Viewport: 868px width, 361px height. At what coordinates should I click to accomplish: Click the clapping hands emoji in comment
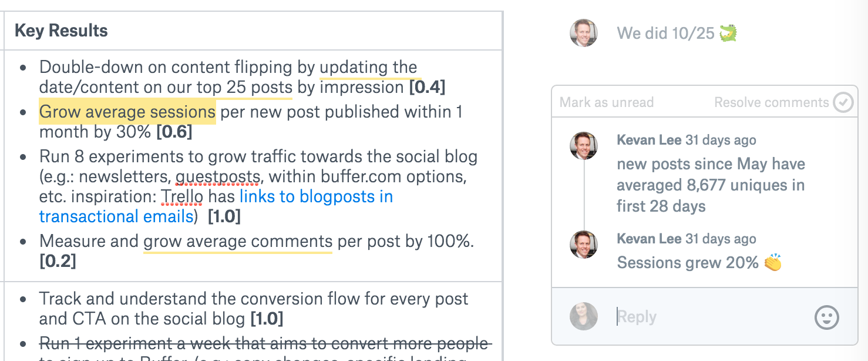click(773, 262)
